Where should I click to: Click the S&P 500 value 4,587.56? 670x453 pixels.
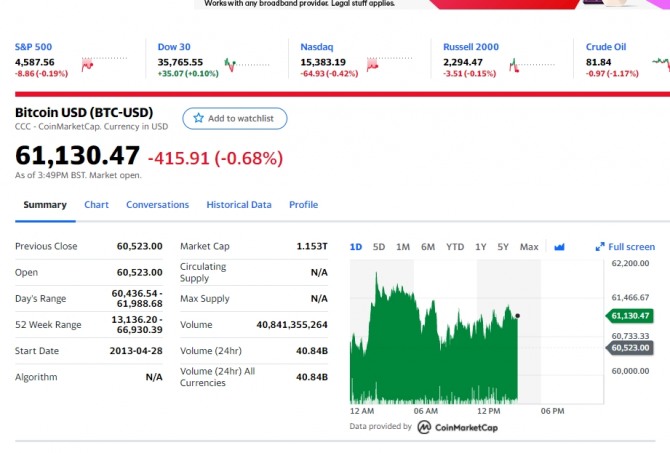click(x=35, y=62)
